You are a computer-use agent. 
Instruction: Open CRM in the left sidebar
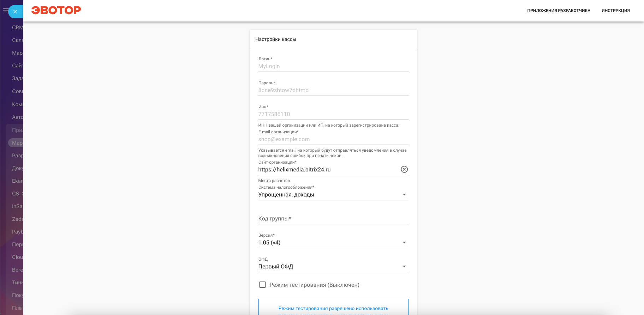pos(17,28)
